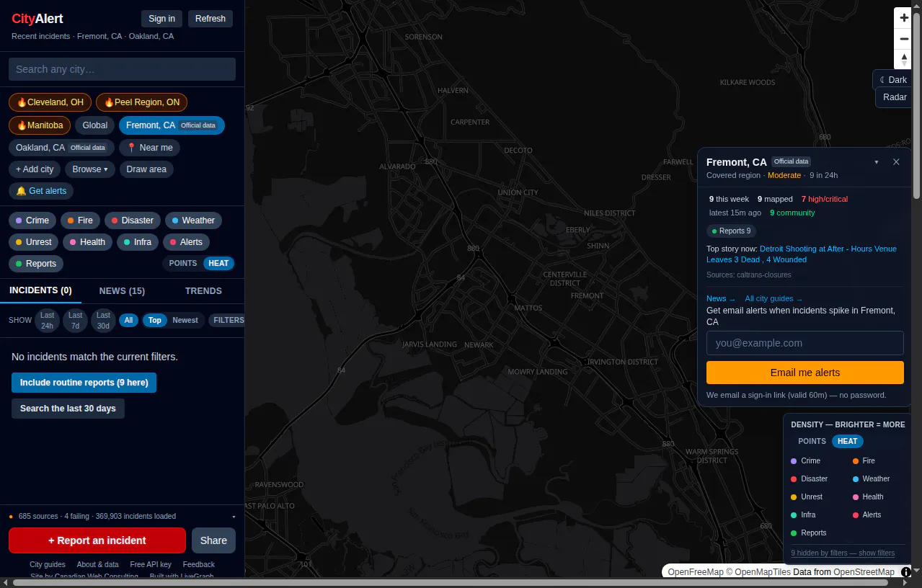Click the Share button
922x588 pixels.
(213, 540)
